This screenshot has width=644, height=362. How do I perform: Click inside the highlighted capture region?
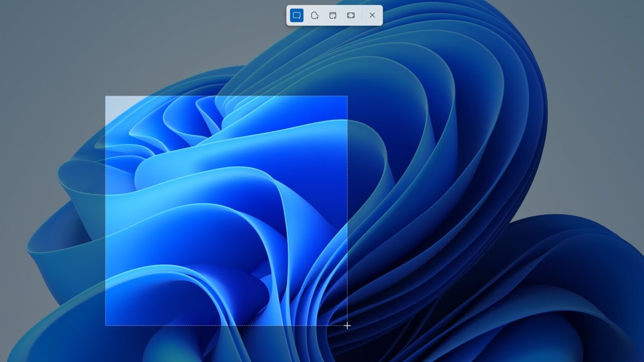tap(226, 211)
